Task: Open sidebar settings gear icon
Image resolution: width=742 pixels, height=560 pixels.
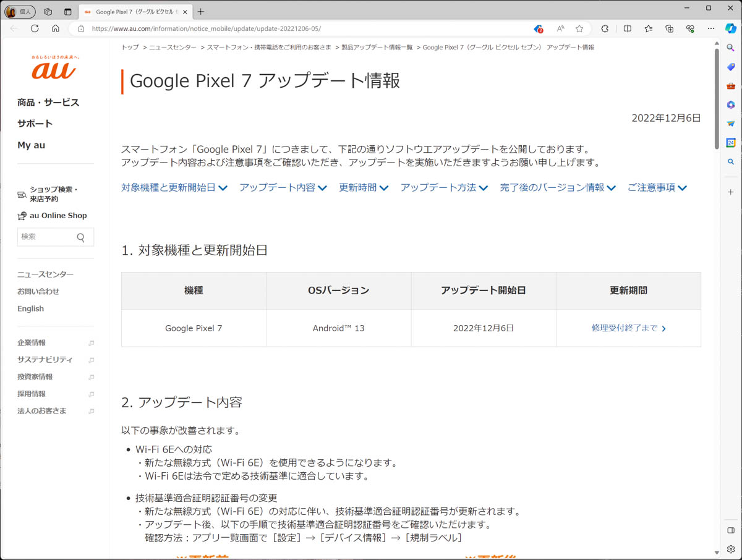Action: [x=731, y=549]
